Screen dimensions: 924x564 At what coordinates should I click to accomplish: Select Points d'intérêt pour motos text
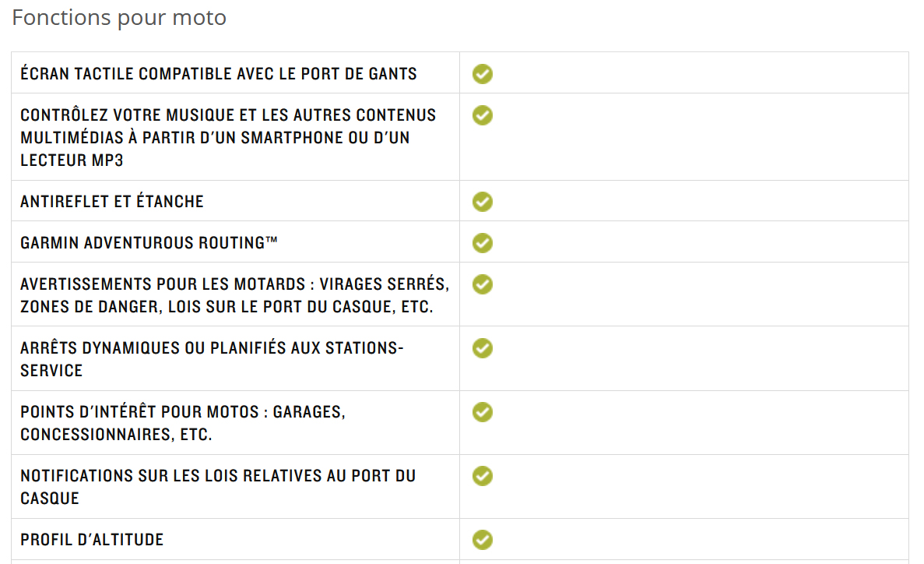183,423
